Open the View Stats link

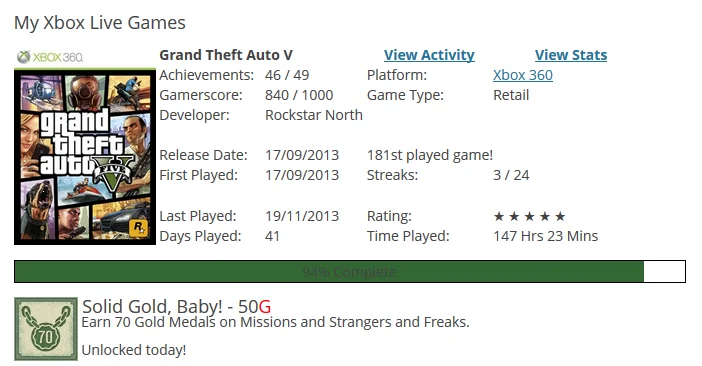[x=571, y=55]
